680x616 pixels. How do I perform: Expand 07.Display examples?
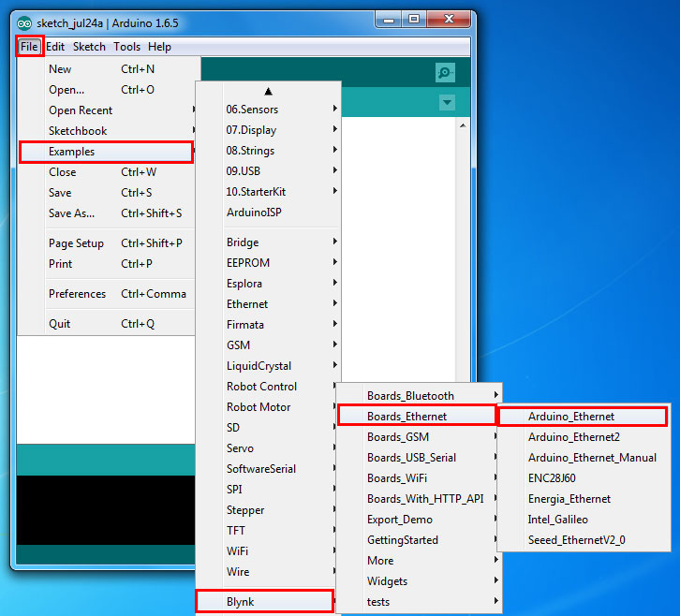pos(268,129)
